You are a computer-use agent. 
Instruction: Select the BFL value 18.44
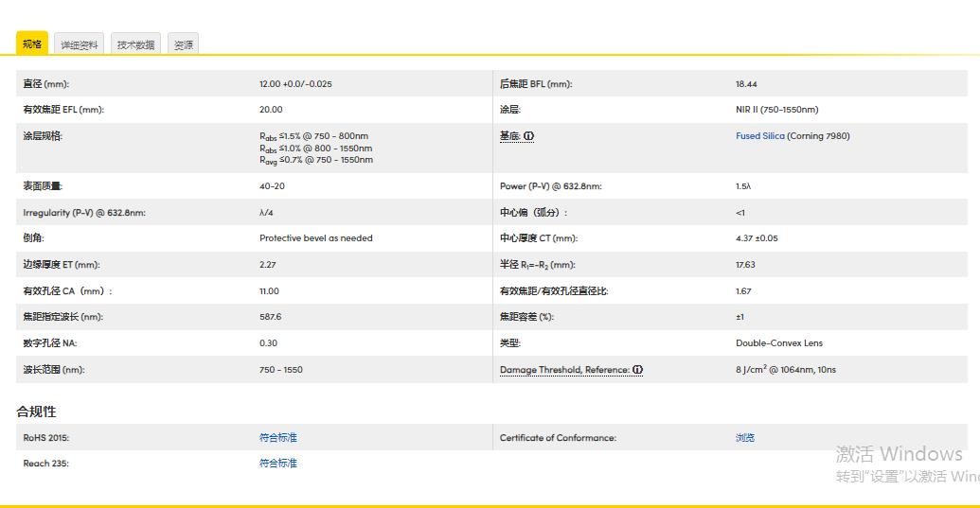(746, 83)
